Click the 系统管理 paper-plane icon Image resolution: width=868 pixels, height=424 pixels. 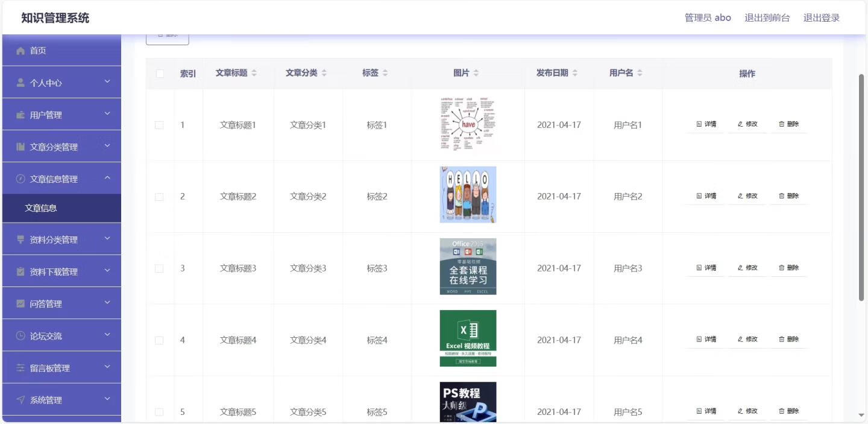(x=20, y=400)
